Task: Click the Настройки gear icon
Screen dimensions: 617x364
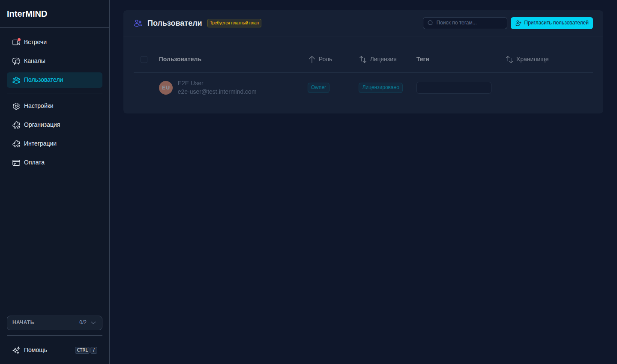Action: [x=16, y=106]
